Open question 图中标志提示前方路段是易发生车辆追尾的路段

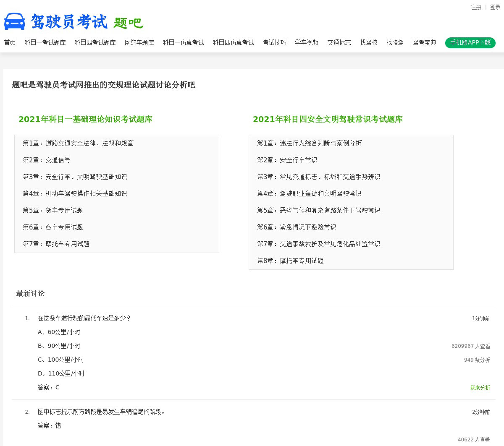(x=101, y=412)
